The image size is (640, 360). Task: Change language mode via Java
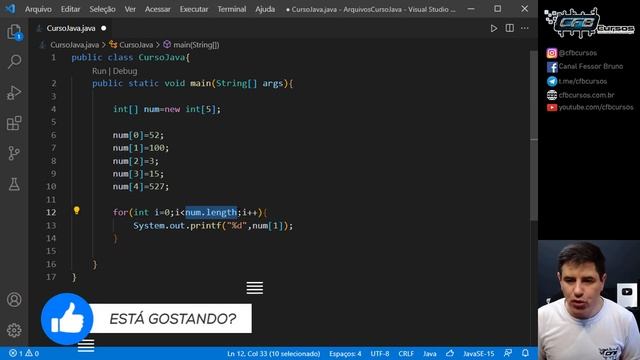click(x=429, y=353)
